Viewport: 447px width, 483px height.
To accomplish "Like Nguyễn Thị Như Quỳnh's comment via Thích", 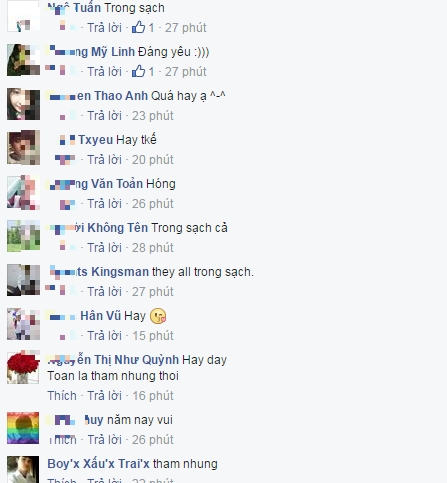I will 62,396.
